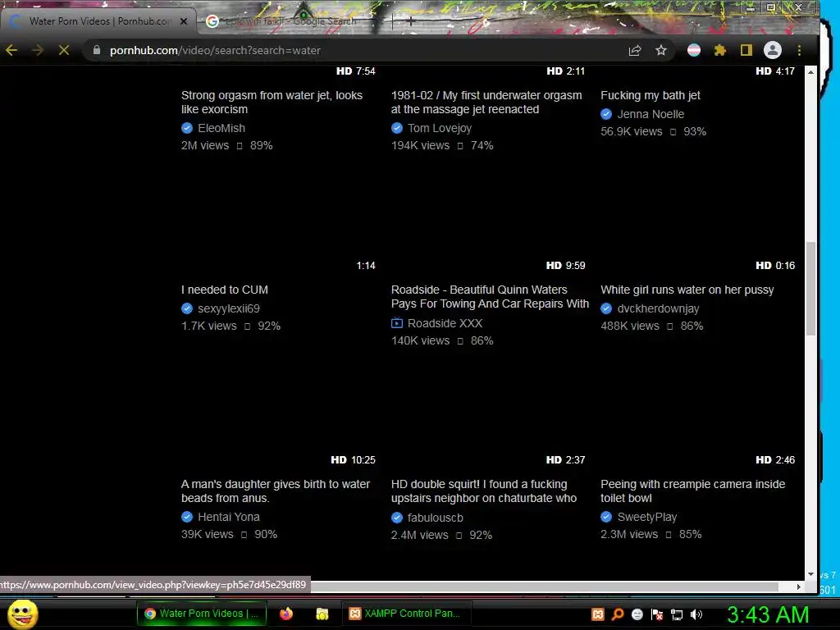The width and height of the screenshot is (840, 630).
Task: Share this page using the share icon
Action: click(x=635, y=50)
